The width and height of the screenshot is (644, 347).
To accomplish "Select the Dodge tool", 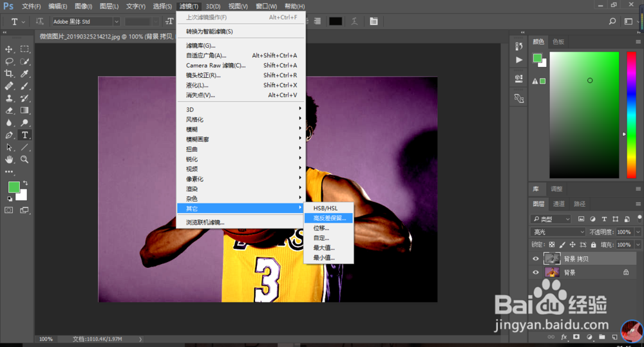I will point(24,123).
